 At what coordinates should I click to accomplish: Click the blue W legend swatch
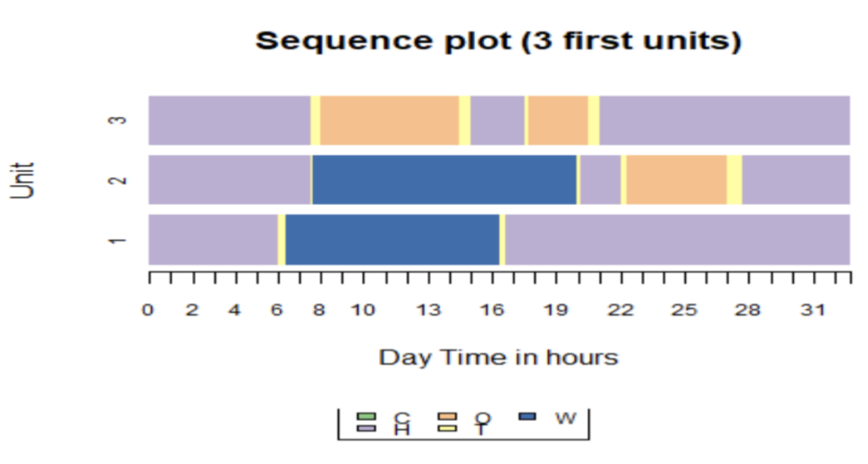[x=528, y=416]
